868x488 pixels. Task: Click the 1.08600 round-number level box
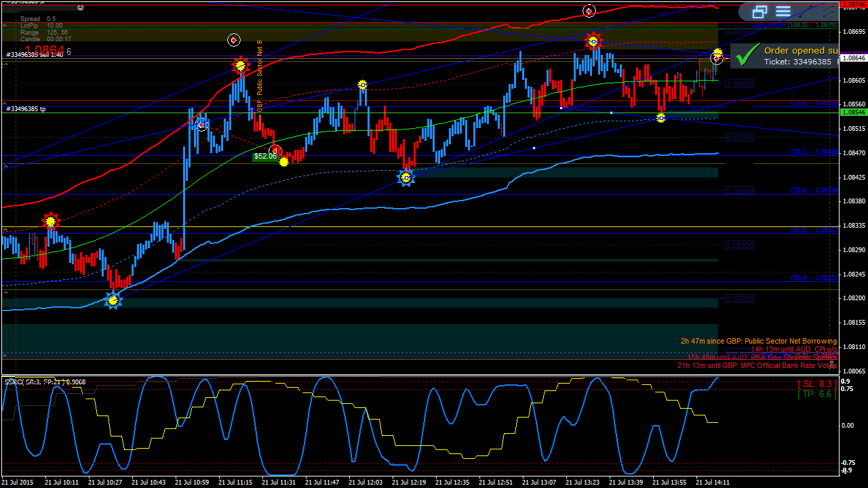click(x=739, y=84)
